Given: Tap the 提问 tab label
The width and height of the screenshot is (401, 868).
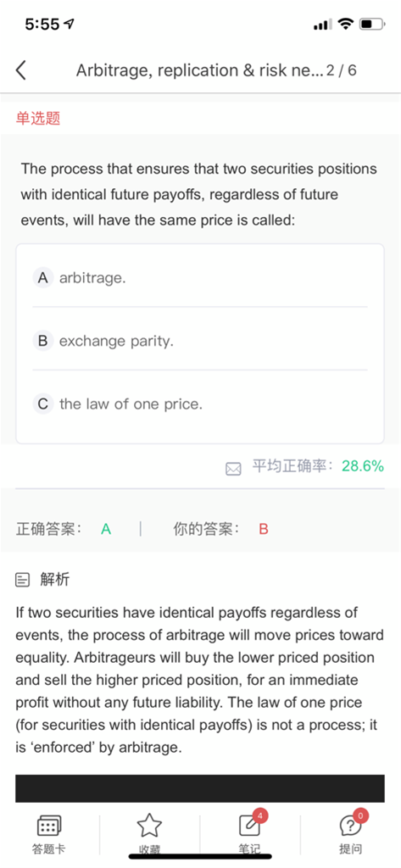Looking at the screenshot, I should [x=350, y=849].
